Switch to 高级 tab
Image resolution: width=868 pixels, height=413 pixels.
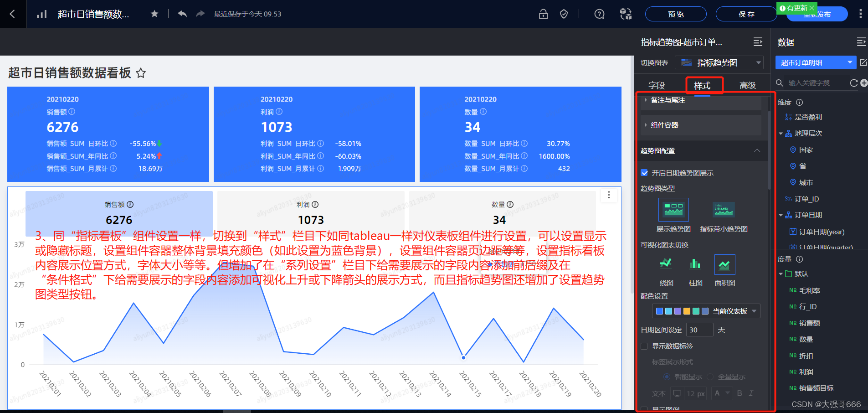[x=748, y=86]
